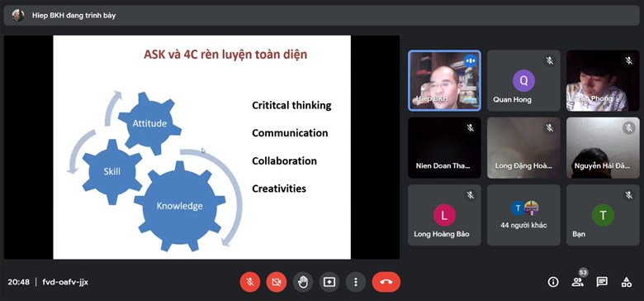Turn on the camera button
Image resolution: width=644 pixels, height=301 pixels.
(277, 282)
